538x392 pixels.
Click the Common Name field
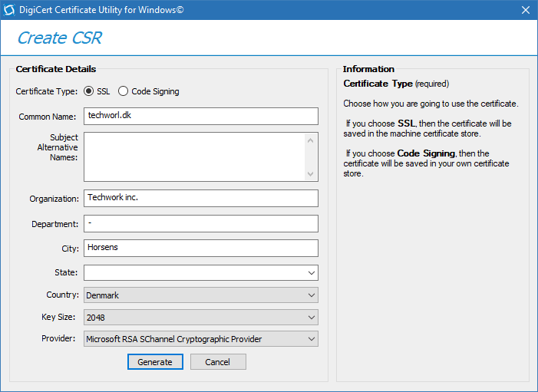[201, 117]
